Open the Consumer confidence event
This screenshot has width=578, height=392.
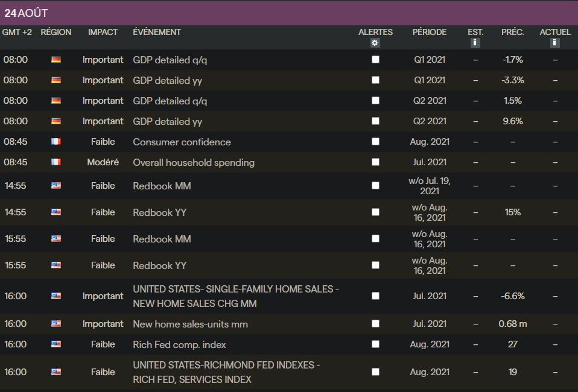[182, 142]
